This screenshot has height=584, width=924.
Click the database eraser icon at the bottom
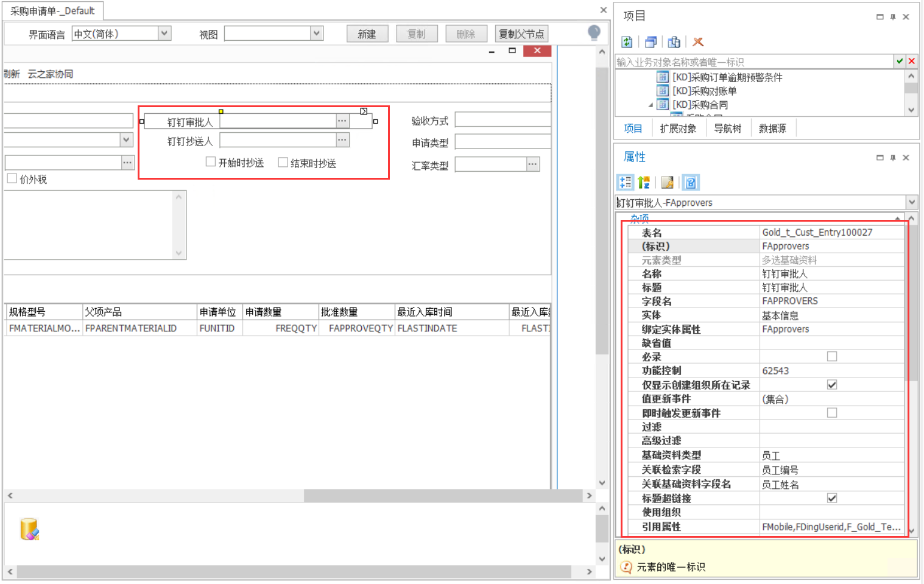[x=29, y=529]
